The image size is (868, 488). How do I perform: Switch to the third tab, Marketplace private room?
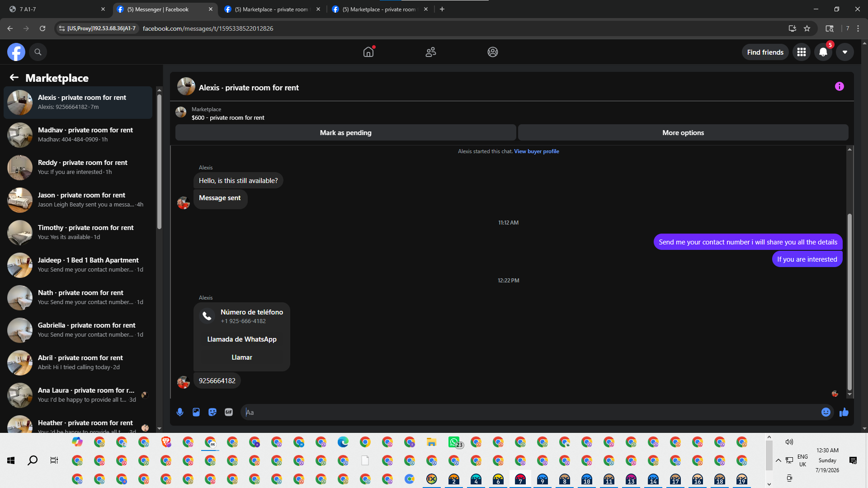[x=271, y=9]
